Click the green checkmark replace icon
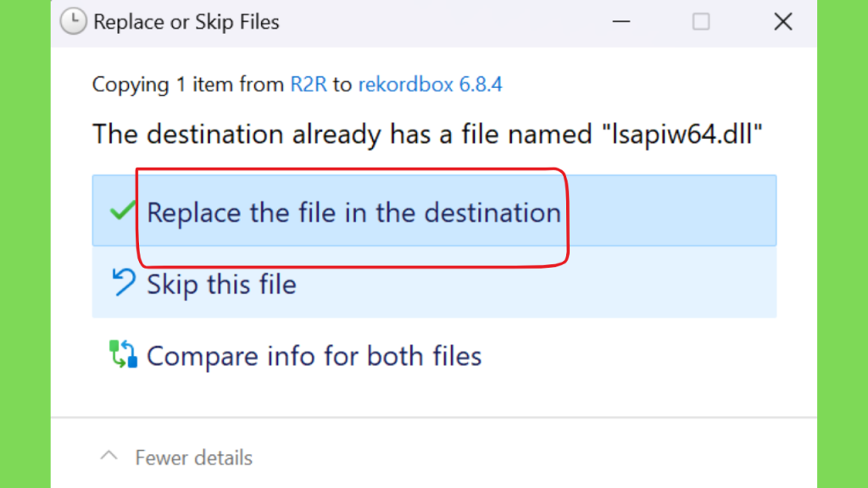868x488 pixels. [122, 210]
